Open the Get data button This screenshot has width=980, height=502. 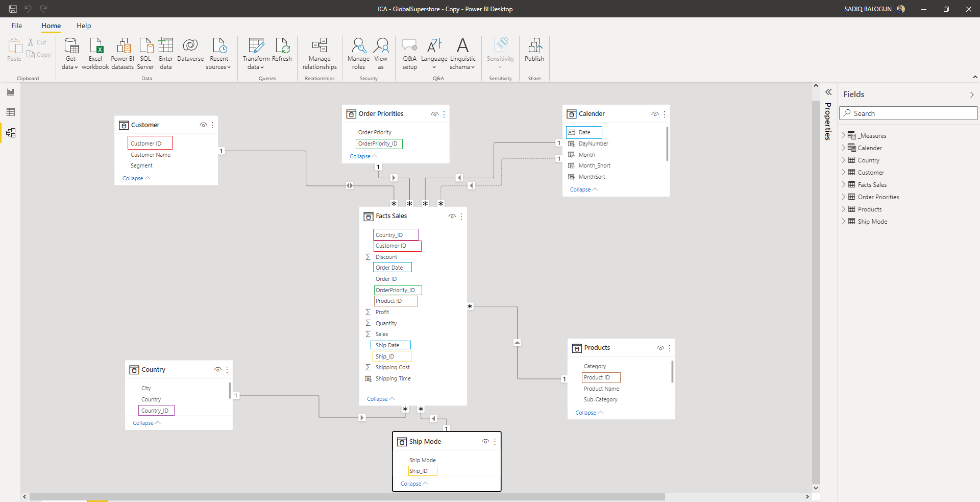pyautogui.click(x=70, y=54)
